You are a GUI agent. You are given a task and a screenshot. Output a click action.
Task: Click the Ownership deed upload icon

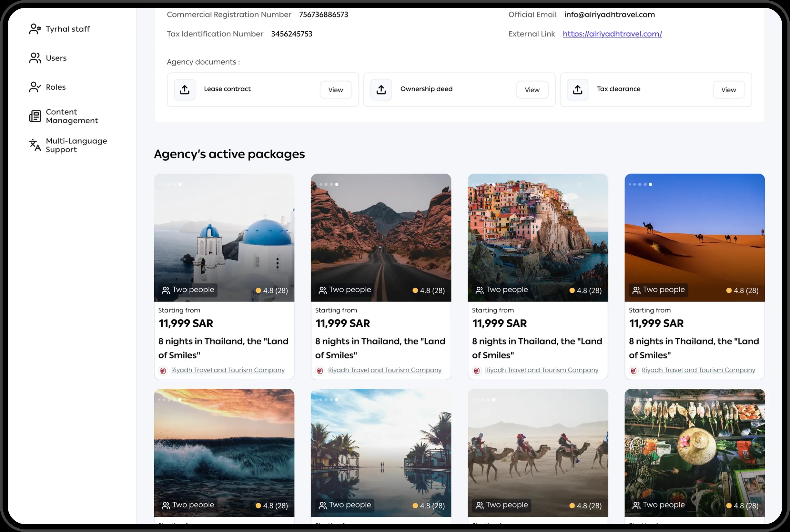[381, 89]
